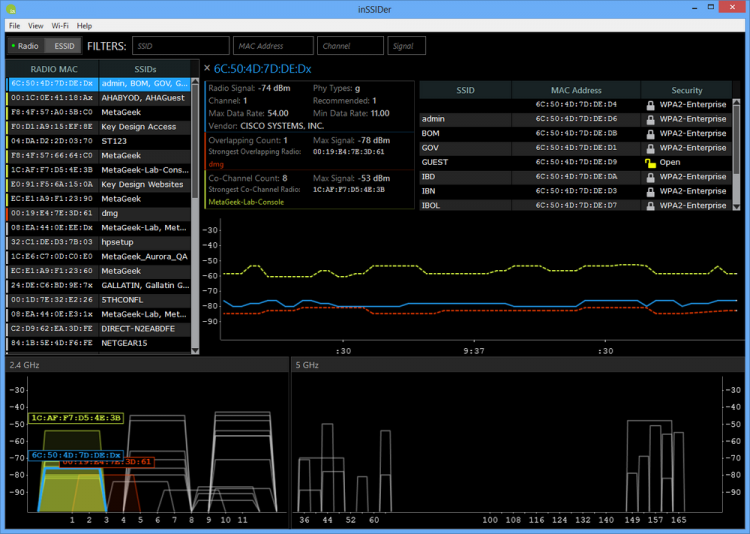Select the Key Design Access row
This screenshot has width=750, height=534.
(98, 127)
